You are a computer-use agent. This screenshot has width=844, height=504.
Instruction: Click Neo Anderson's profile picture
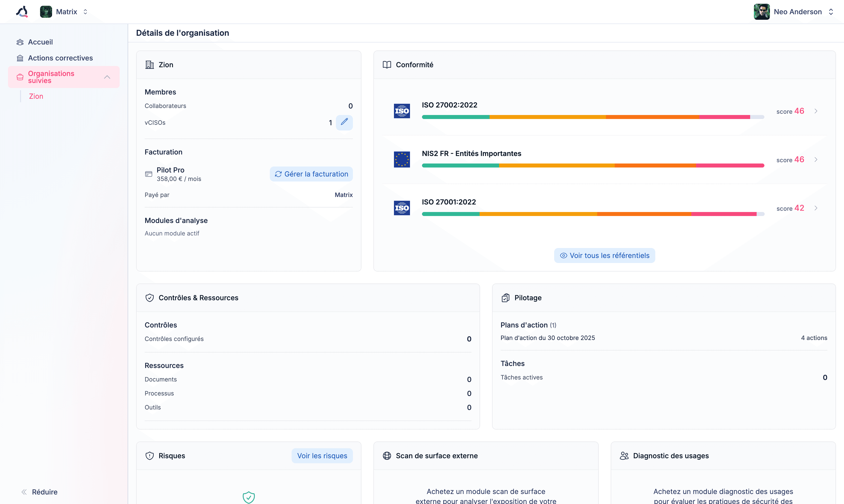[761, 12]
